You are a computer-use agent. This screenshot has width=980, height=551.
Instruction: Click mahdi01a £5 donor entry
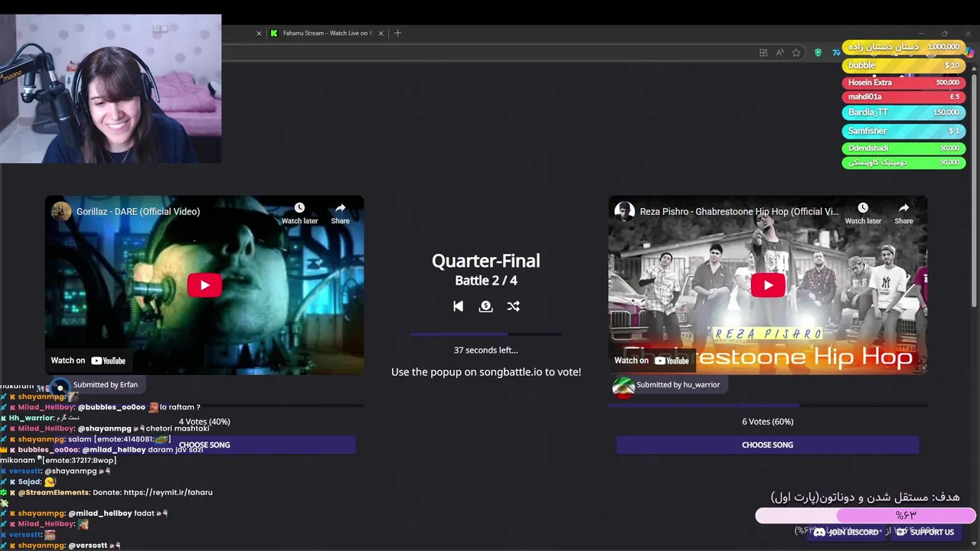[x=903, y=96]
